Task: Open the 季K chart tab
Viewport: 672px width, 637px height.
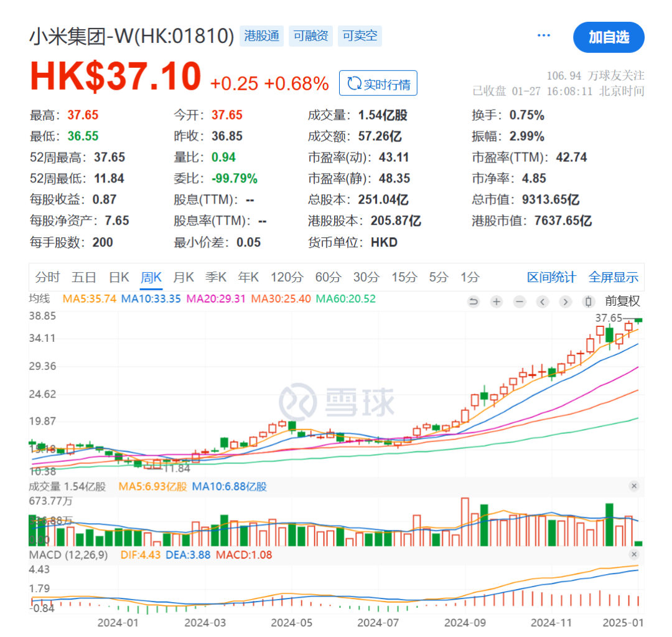Action: pos(215,277)
